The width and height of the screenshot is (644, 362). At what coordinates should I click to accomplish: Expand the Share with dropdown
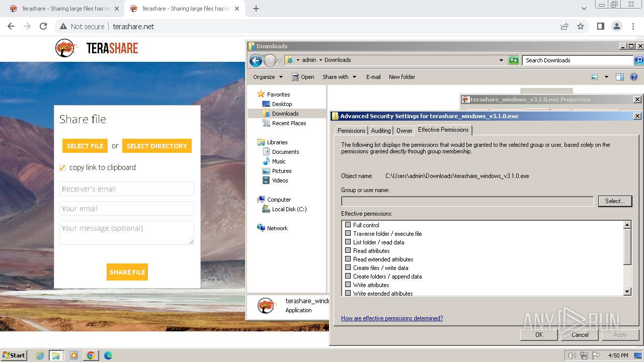pos(339,77)
